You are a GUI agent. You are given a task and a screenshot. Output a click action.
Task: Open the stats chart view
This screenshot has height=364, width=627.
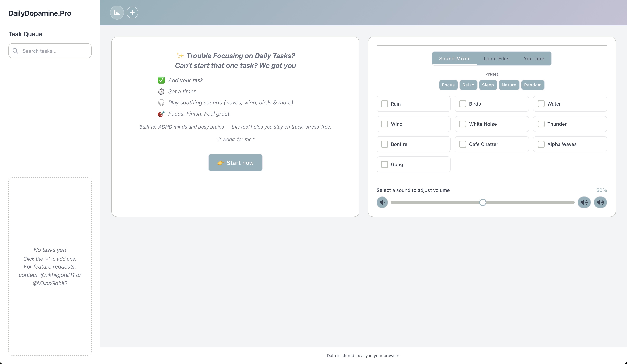point(117,12)
